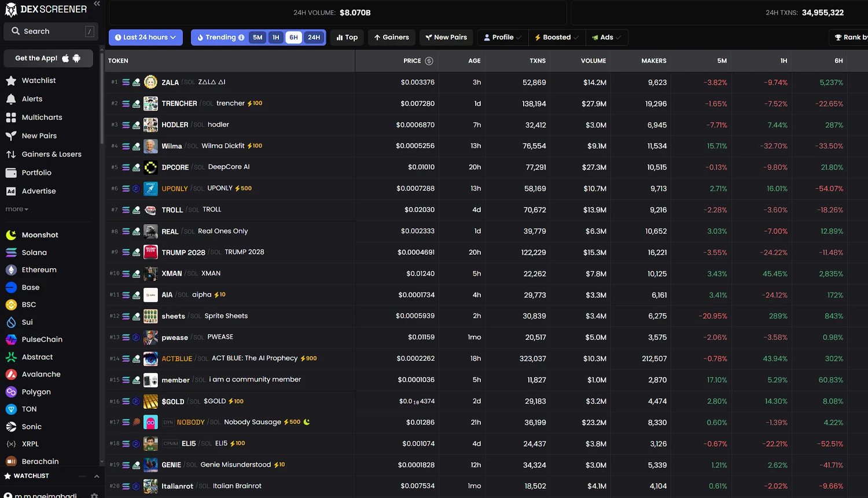Image resolution: width=868 pixels, height=498 pixels.
Task: Open the Berachain chain link
Action: [x=40, y=462]
